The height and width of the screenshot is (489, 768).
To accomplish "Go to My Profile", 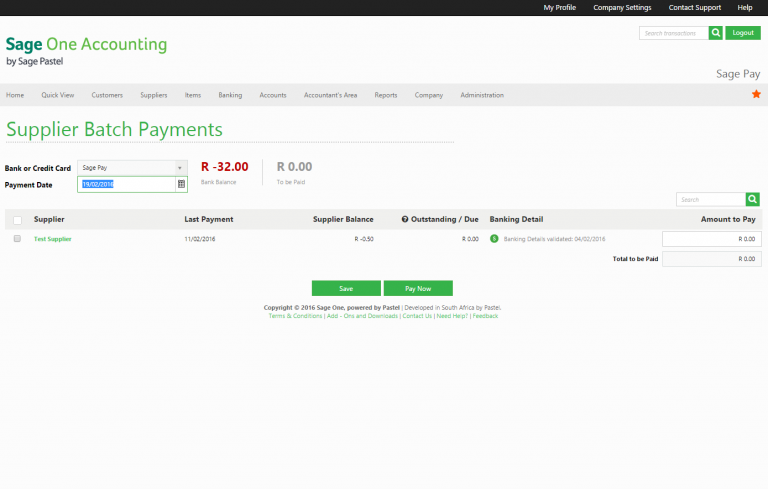I will (x=559, y=7).
